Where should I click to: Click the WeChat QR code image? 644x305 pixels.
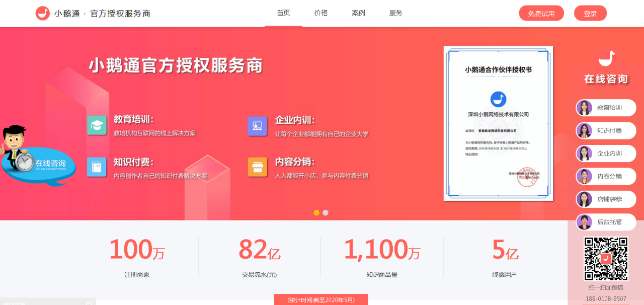click(x=606, y=259)
